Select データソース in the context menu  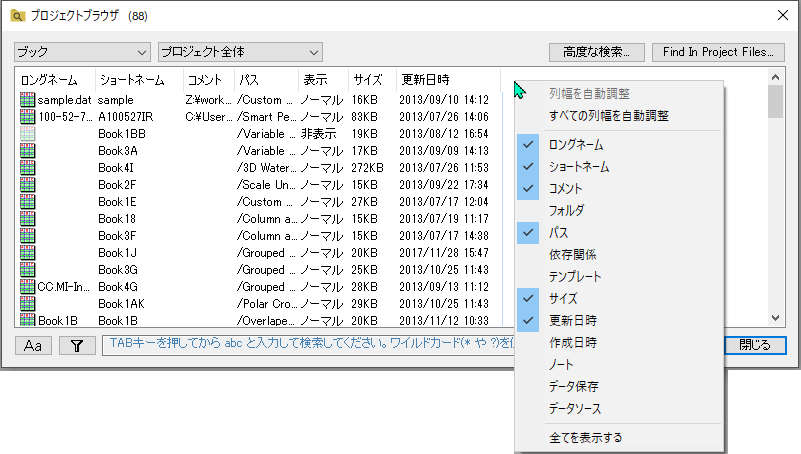[x=620, y=409]
